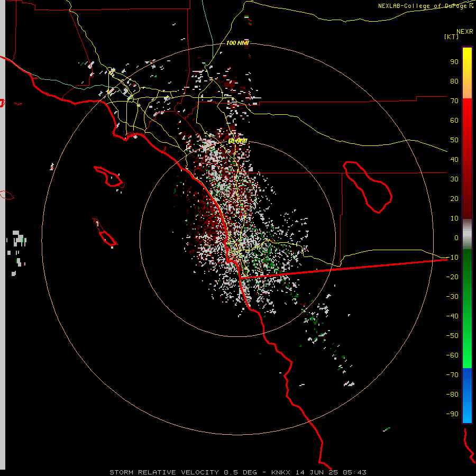Screen dimensions: 476x476
Task: Click the 05:43 timestamp in the caption
Action: (354, 472)
